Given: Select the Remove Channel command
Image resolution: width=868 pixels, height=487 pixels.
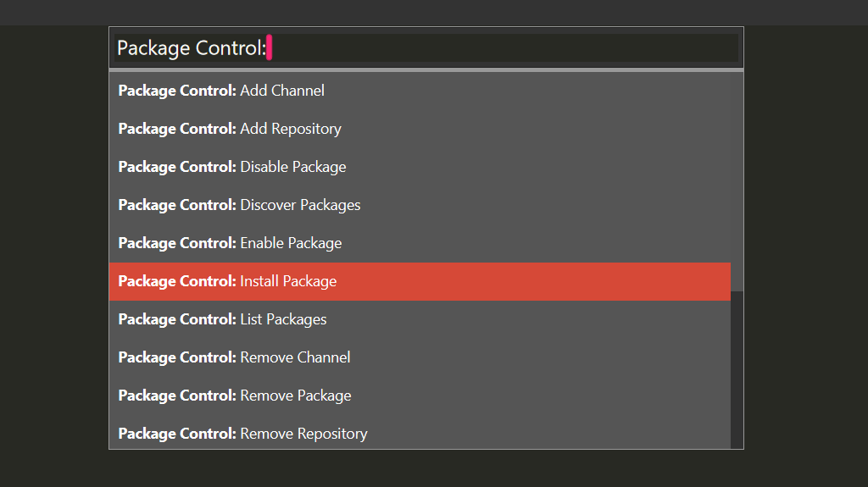Looking at the screenshot, I should tap(420, 358).
